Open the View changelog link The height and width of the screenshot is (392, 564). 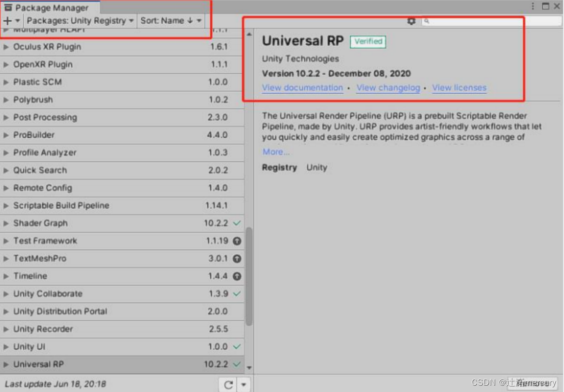(388, 88)
